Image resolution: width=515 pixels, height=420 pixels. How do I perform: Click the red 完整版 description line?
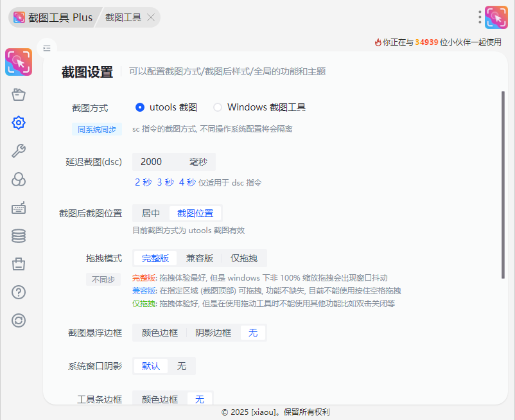coord(260,278)
